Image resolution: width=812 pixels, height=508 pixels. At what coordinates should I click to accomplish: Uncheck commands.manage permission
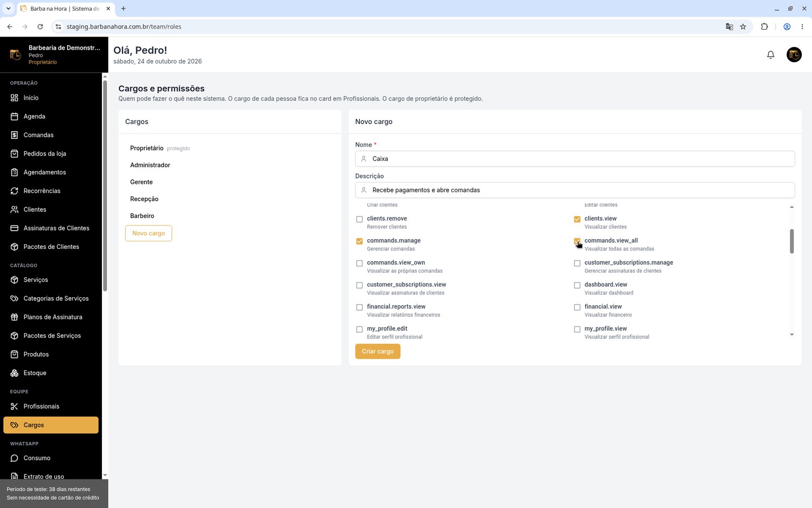click(359, 241)
